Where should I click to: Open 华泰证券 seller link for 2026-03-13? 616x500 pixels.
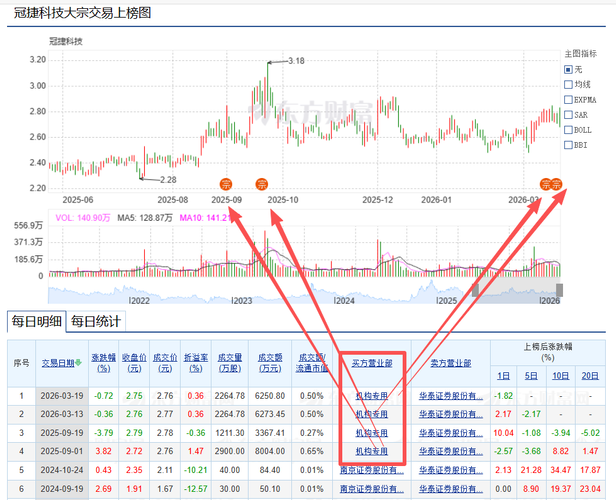coord(451,414)
